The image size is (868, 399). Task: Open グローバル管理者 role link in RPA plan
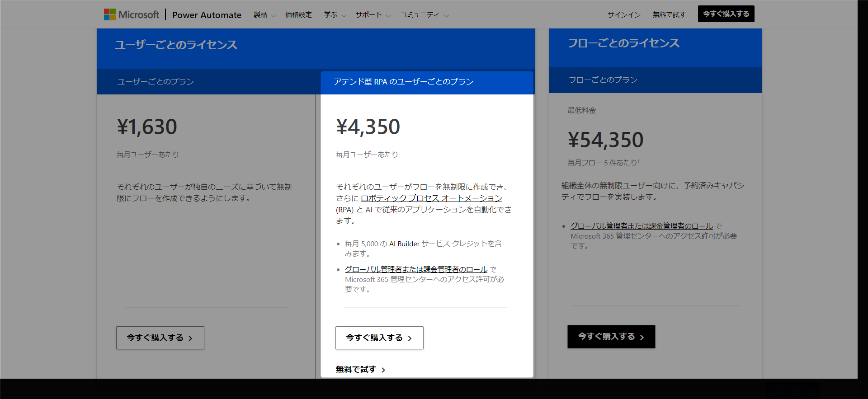[416, 269]
